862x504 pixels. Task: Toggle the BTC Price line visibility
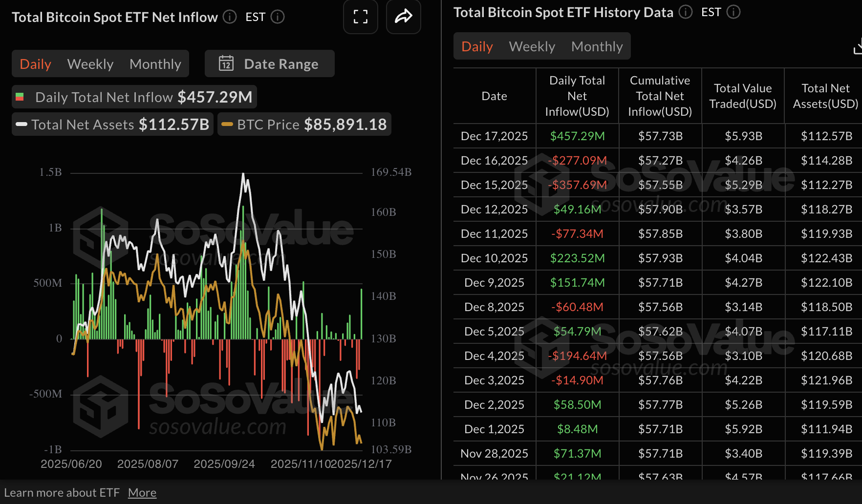(303, 124)
